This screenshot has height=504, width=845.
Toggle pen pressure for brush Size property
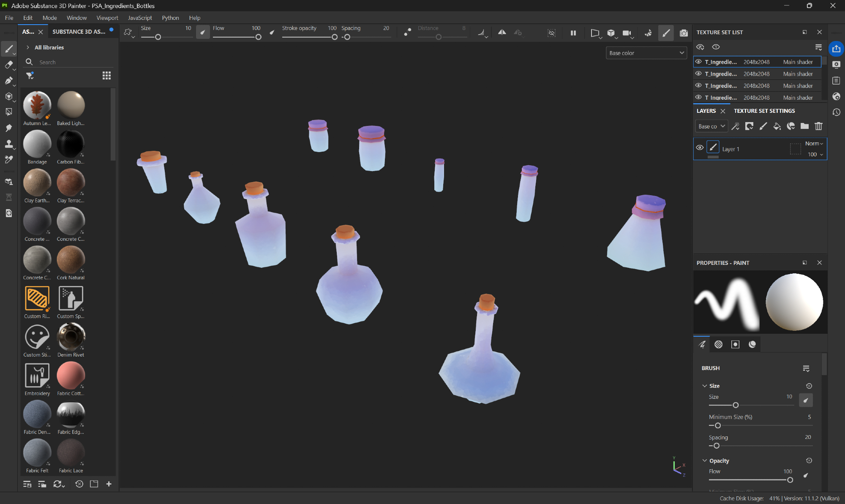tap(806, 400)
